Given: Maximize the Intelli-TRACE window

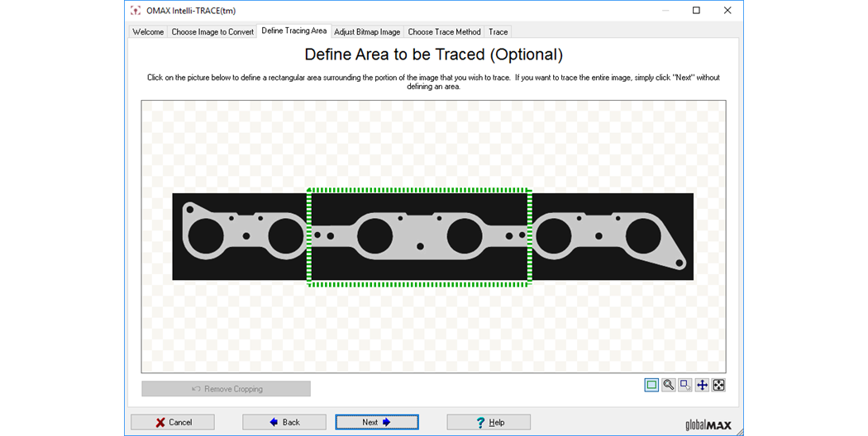Looking at the screenshot, I should (x=696, y=11).
